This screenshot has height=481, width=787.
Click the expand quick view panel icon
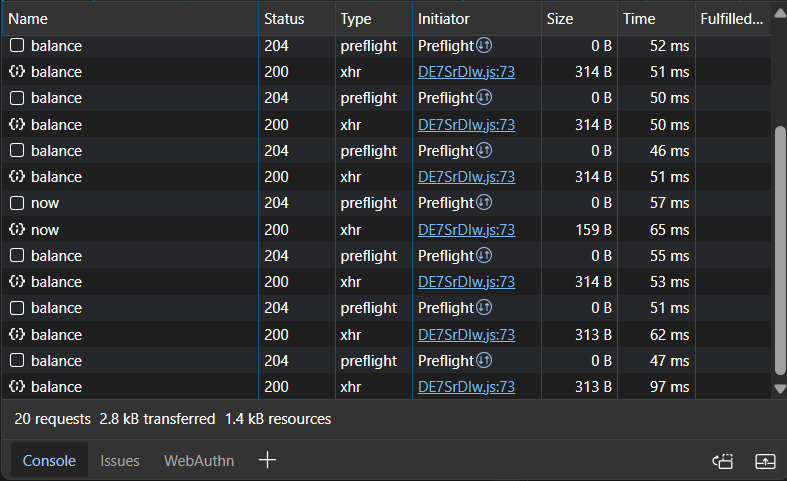coord(765,461)
